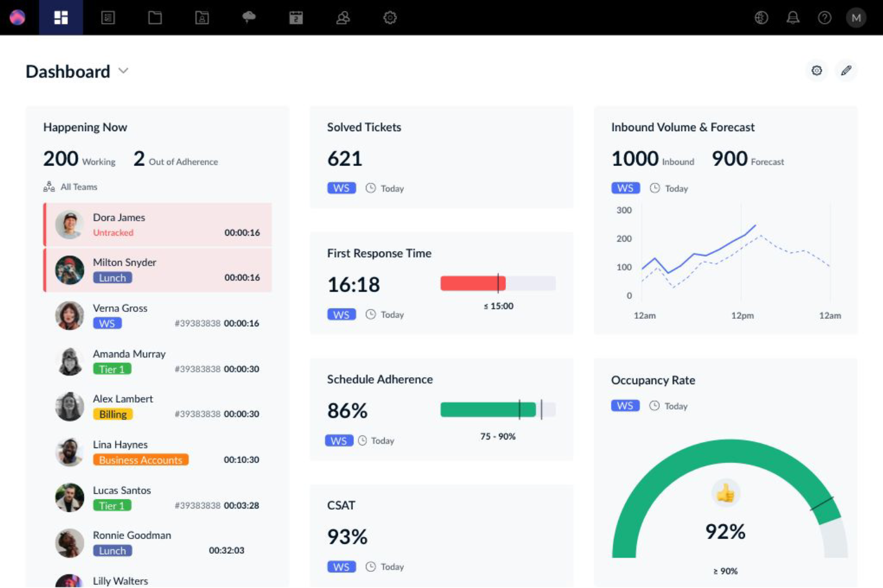
Task: Open the M user profile avatar
Action: [856, 17]
